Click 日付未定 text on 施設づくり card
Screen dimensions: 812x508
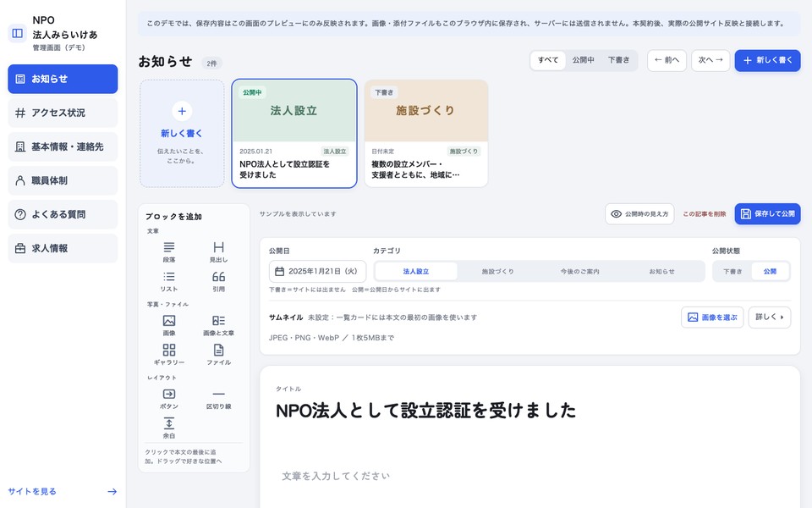pyautogui.click(x=382, y=152)
